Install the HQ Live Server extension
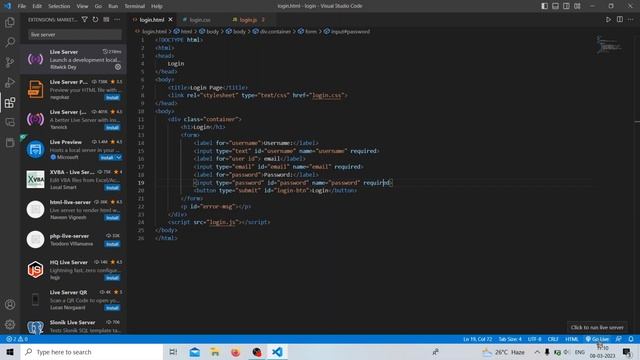 112,278
